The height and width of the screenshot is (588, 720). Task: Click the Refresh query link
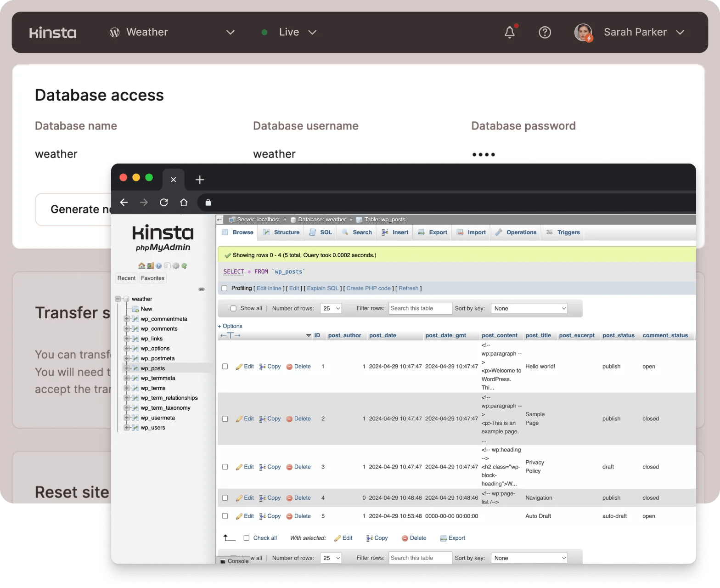point(409,288)
